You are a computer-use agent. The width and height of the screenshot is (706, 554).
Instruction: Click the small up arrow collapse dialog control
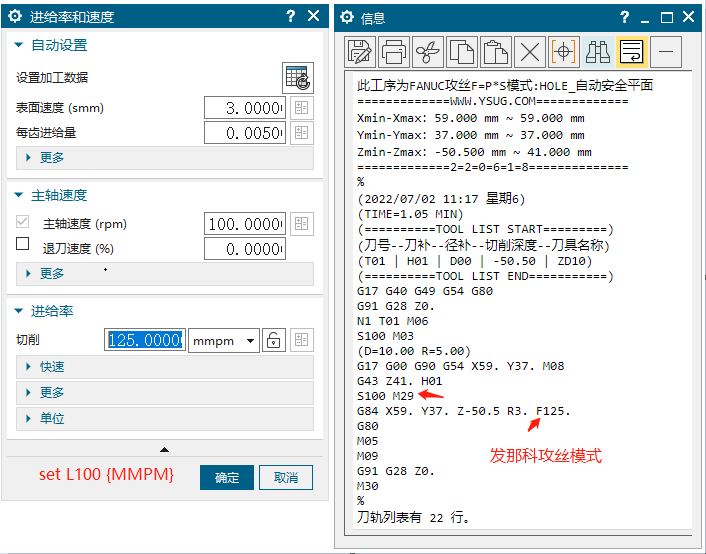[164, 450]
